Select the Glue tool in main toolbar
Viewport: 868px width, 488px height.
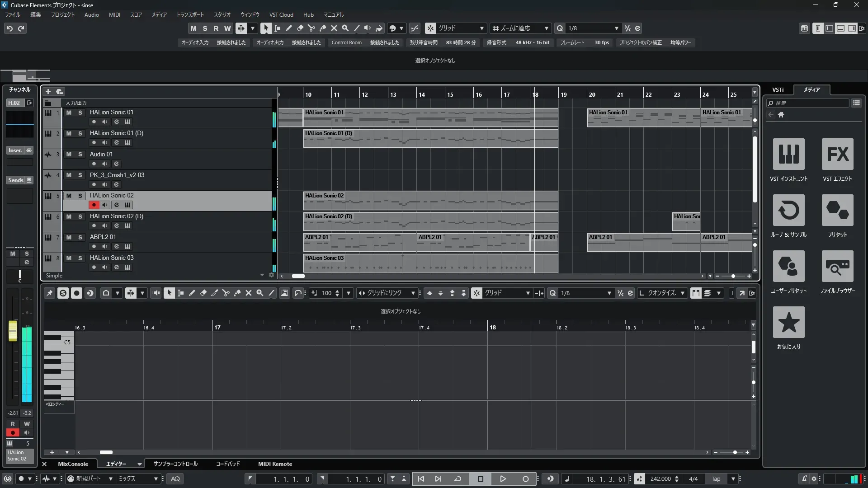click(323, 28)
